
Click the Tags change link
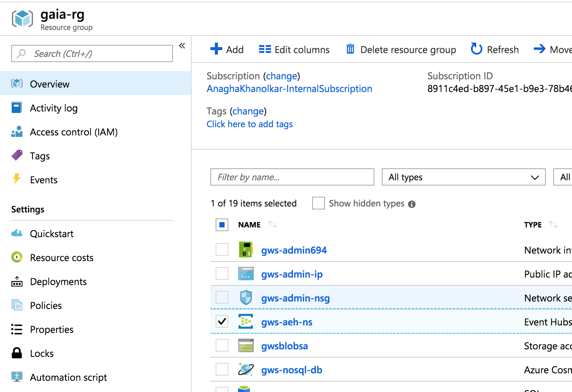248,111
